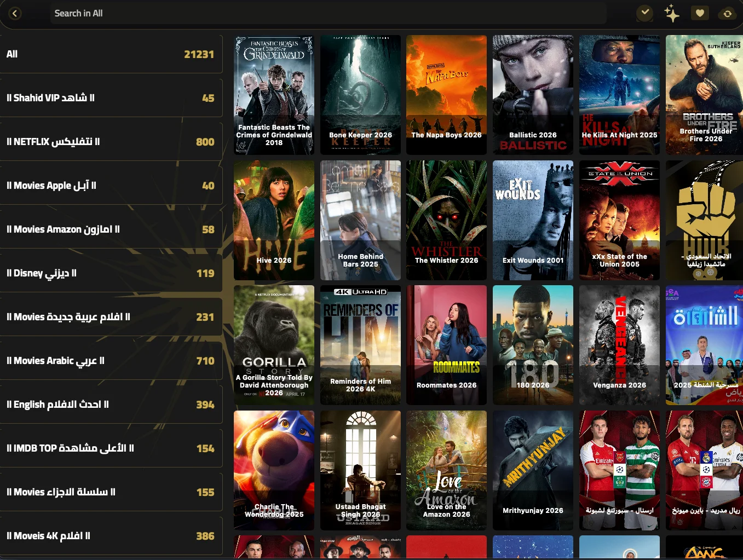Open Brothers Under Fire 2026 poster

[x=704, y=95]
